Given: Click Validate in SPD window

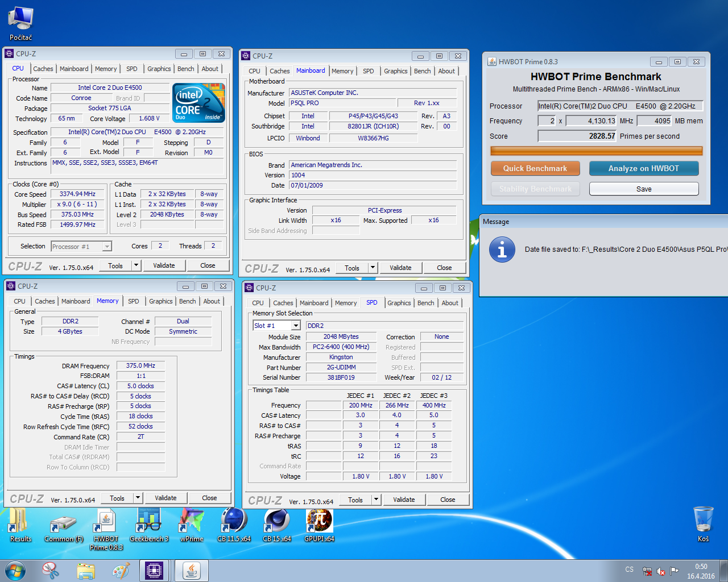Looking at the screenshot, I should coord(404,500).
